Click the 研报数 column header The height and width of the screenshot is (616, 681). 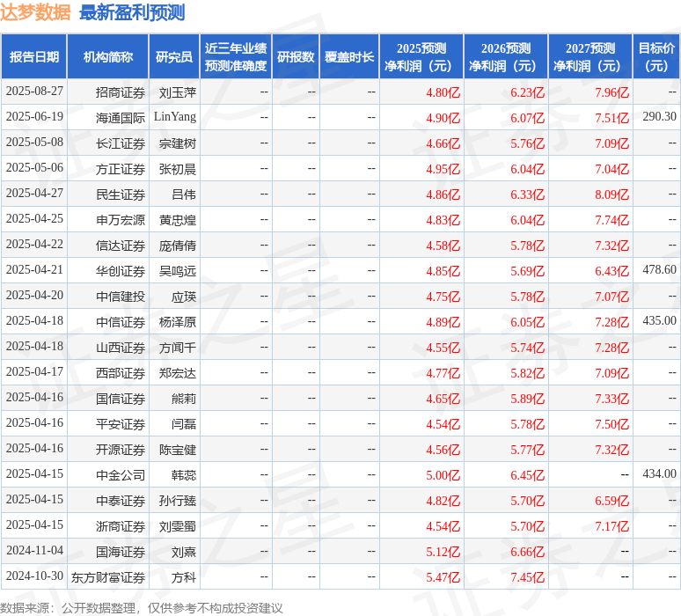coord(296,57)
